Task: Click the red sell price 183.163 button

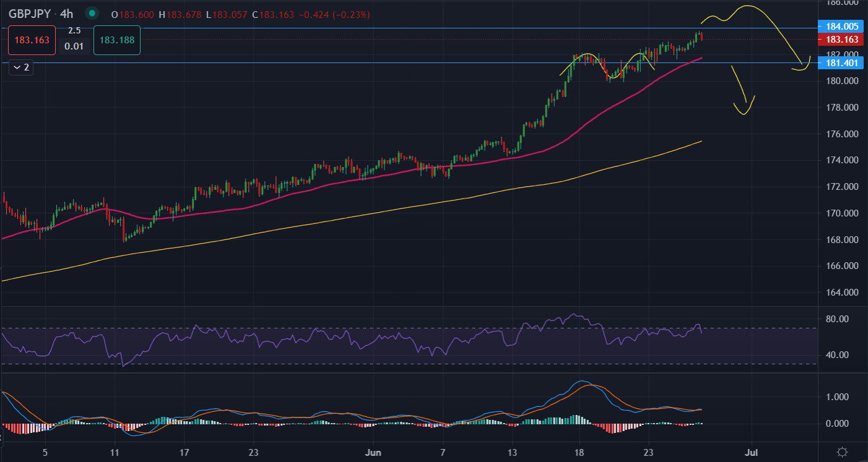Action: click(32, 40)
